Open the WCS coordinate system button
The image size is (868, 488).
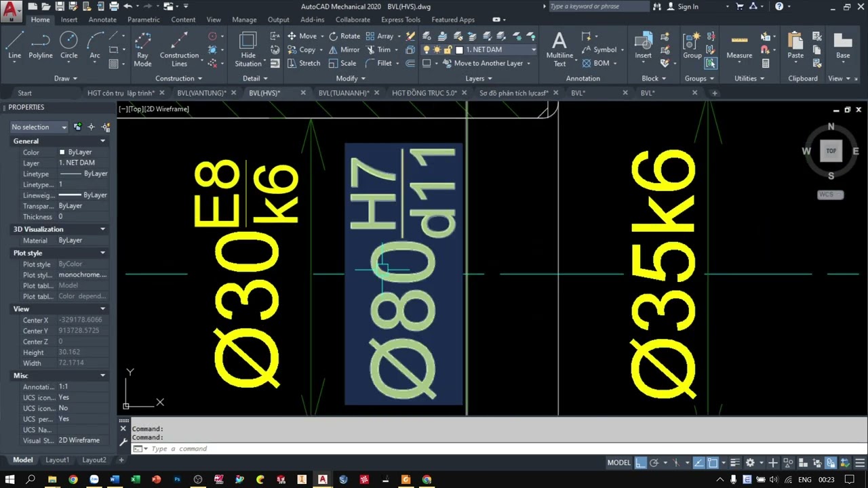[830, 195]
